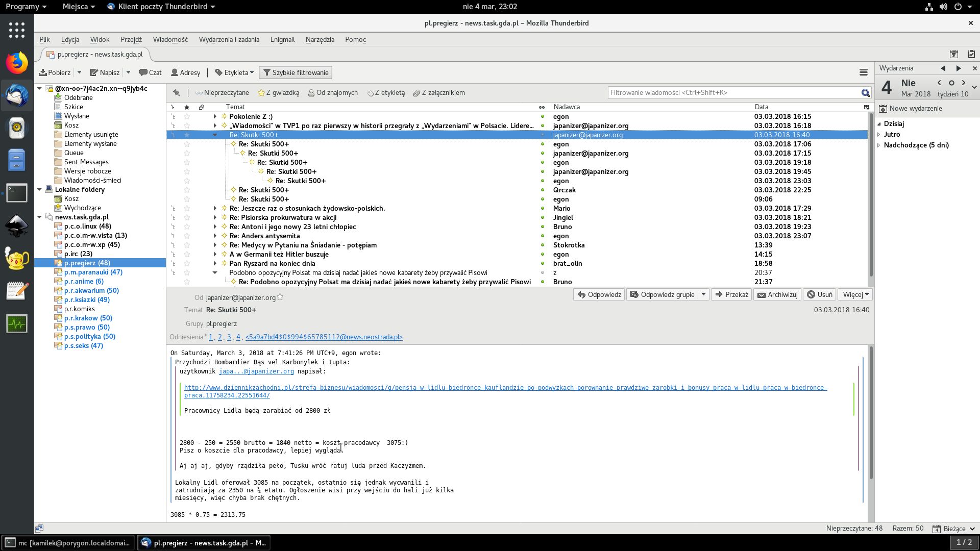The height and width of the screenshot is (551, 980).
Task: Open the Narzędzia menu
Action: pos(320,39)
